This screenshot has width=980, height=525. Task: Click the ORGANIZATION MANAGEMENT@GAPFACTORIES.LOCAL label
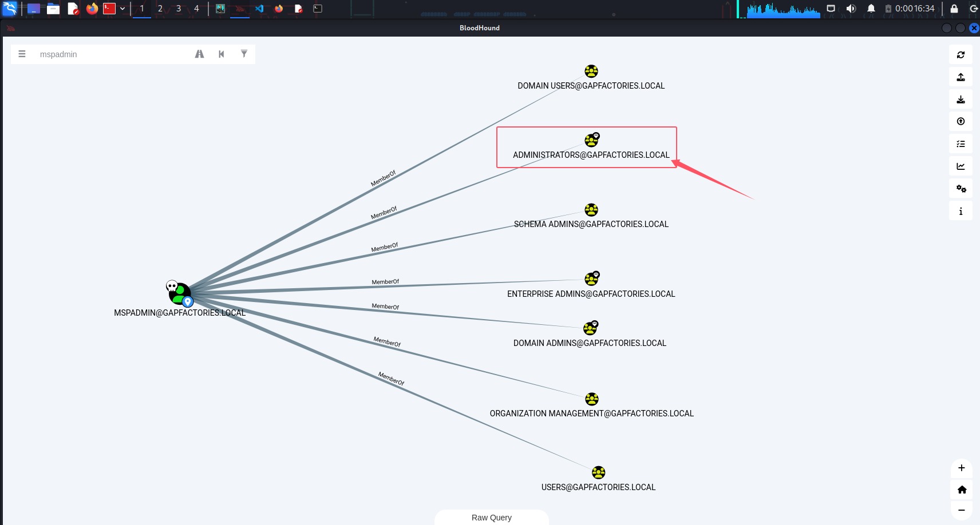592,413
